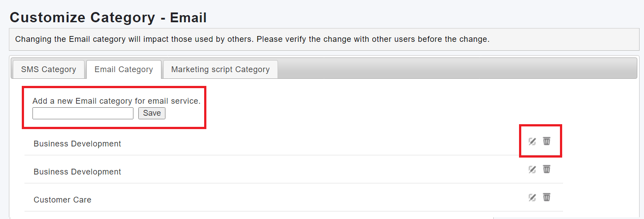Click the blank area right of Customer Care name
This screenshot has width=644, height=219.
tap(289, 200)
